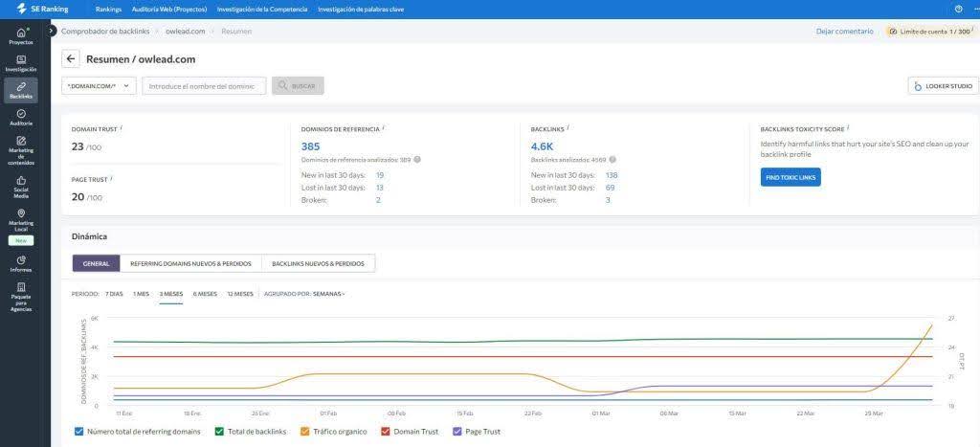Click the account limit gauge icon
The height and width of the screenshot is (447, 980).
[x=893, y=32]
